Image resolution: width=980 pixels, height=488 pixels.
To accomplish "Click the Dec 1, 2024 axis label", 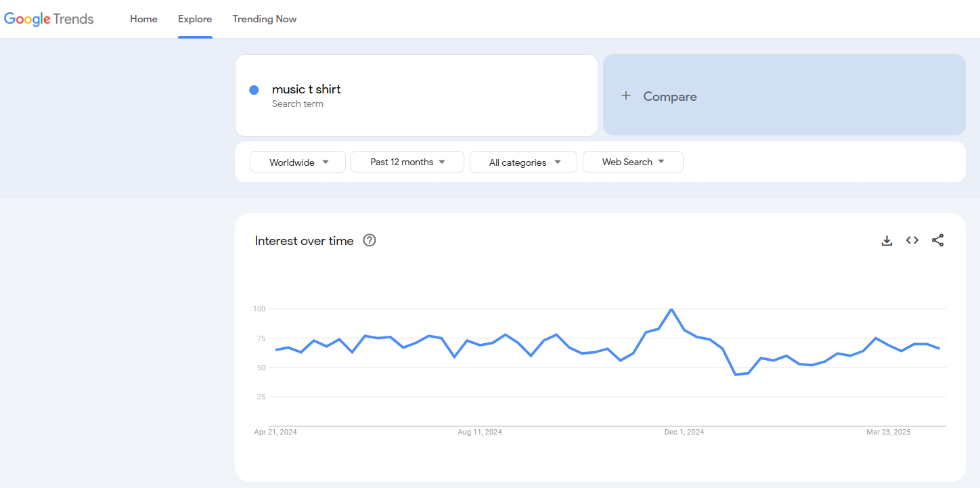I will 684,432.
